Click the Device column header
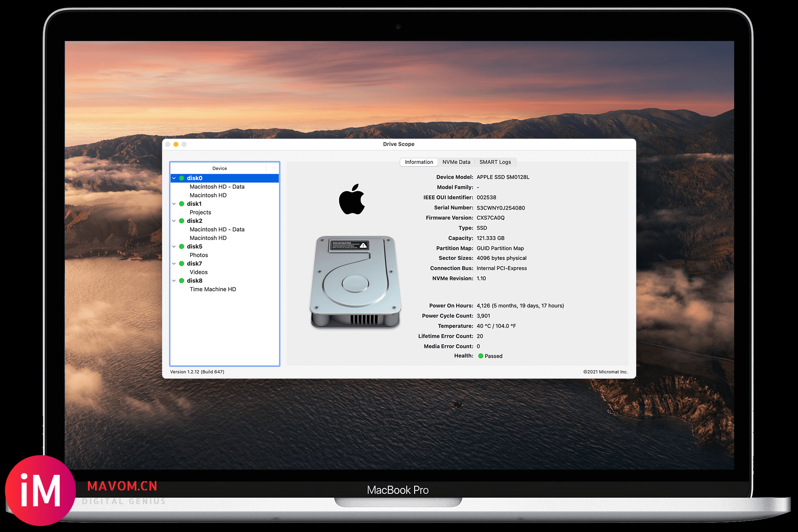The height and width of the screenshot is (532, 798). coord(219,168)
